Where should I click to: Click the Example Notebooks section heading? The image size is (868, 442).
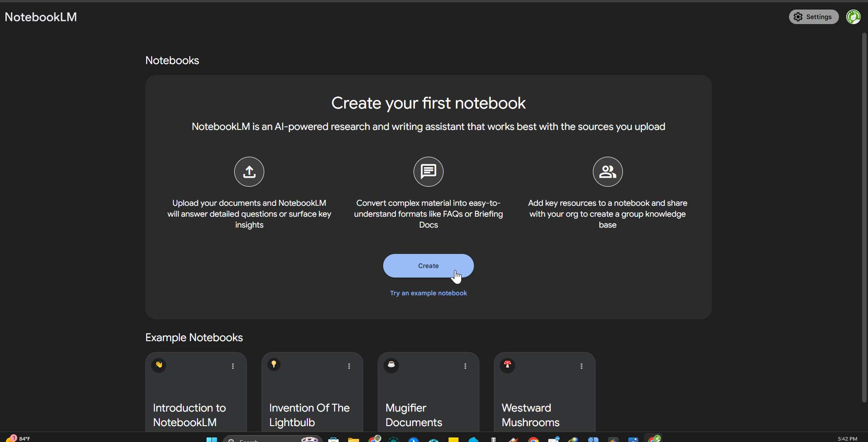pyautogui.click(x=194, y=338)
